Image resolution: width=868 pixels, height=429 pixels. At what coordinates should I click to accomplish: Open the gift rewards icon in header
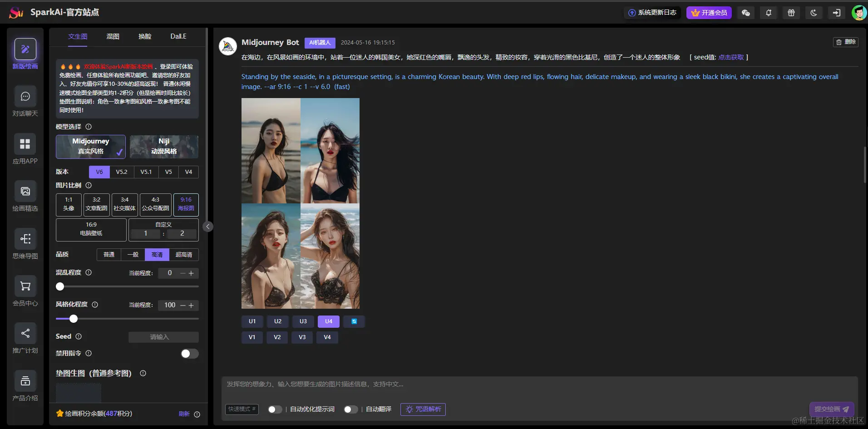(x=791, y=13)
